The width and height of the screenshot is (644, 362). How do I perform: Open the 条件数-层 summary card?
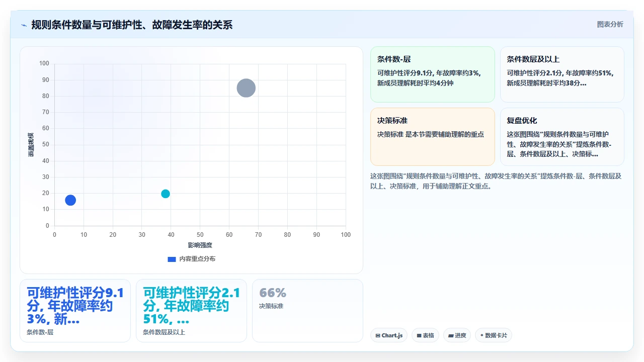(x=433, y=74)
